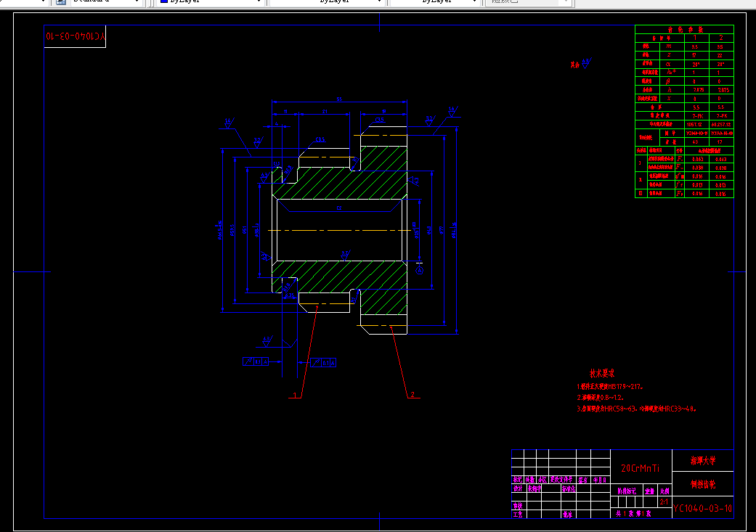Open the greyed plot style dropdown
Viewport: 756px width, 532px height.
coord(528,1)
